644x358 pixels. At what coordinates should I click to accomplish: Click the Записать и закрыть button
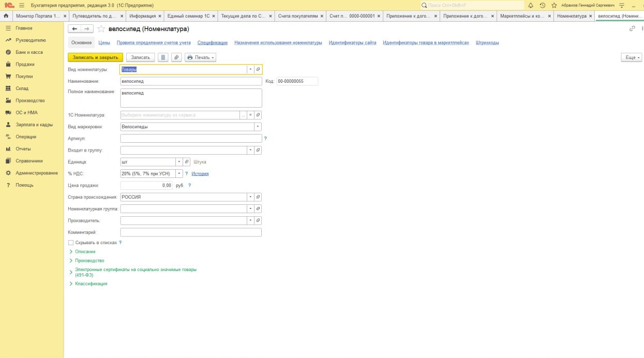[x=95, y=57]
